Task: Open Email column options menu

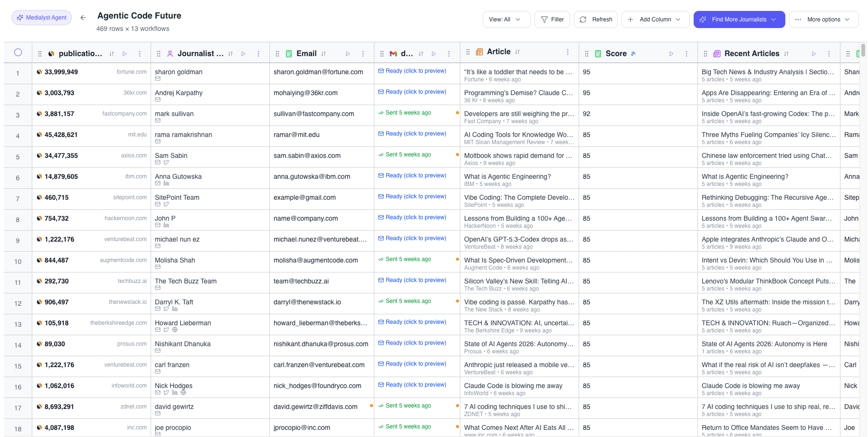Action: [363, 54]
